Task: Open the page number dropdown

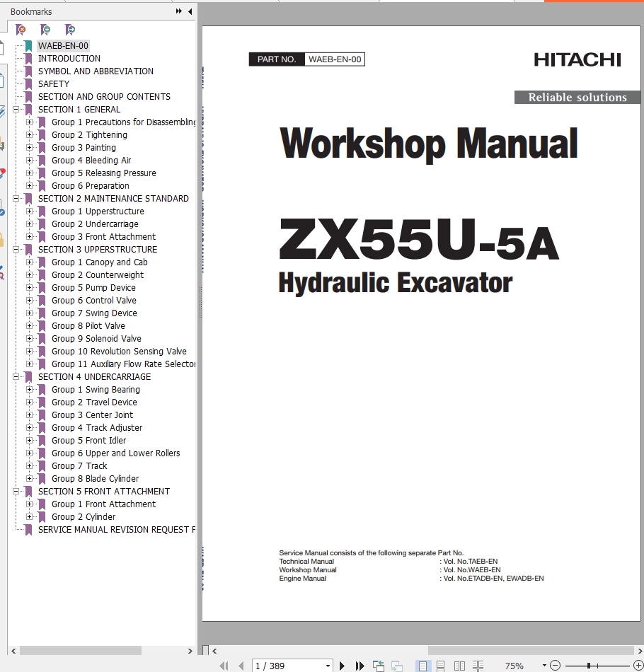Action: click(x=328, y=666)
